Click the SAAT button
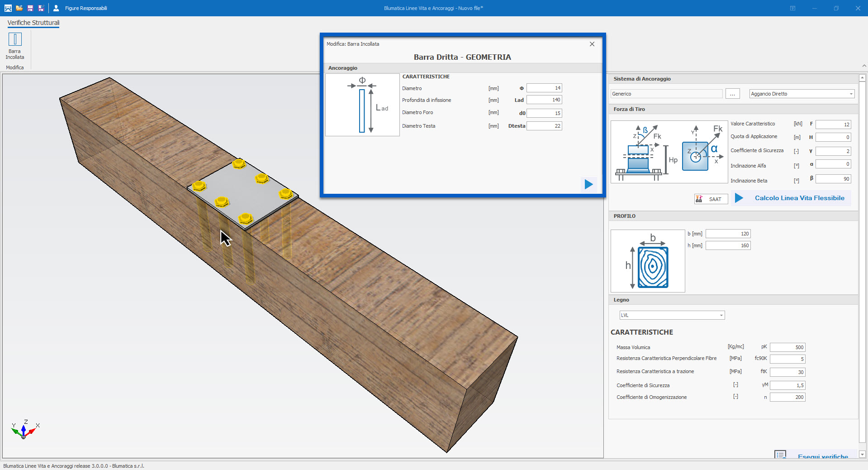 [711, 199]
